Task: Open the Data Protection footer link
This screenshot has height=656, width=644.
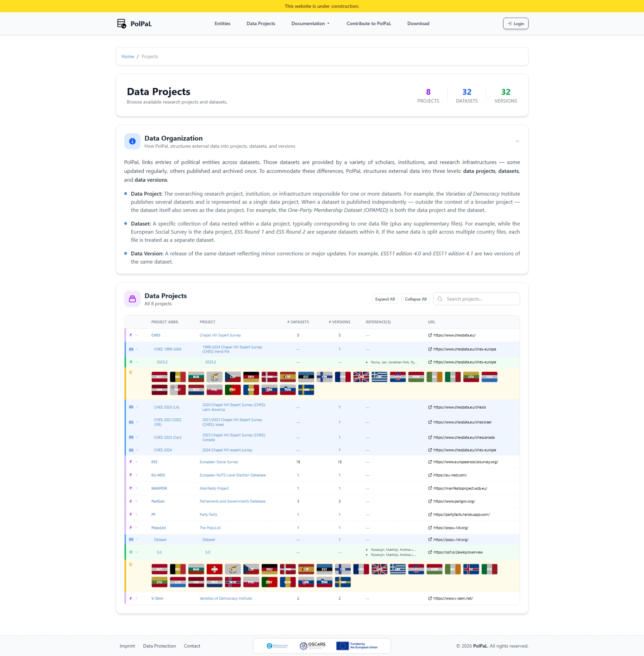Action: tap(159, 646)
